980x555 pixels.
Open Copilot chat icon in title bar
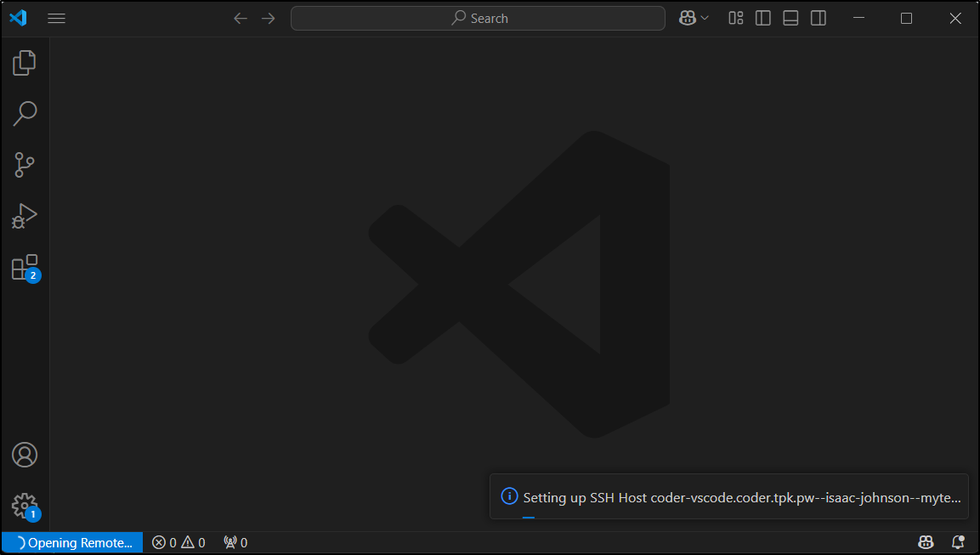pyautogui.click(x=688, y=18)
